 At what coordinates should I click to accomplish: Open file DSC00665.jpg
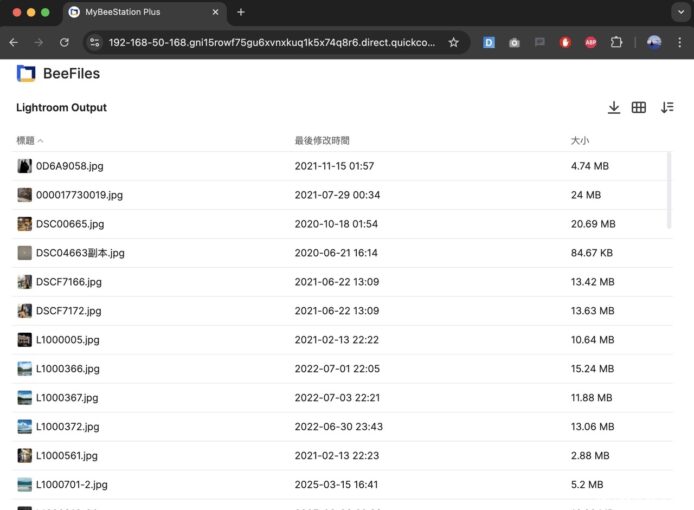tap(70, 224)
